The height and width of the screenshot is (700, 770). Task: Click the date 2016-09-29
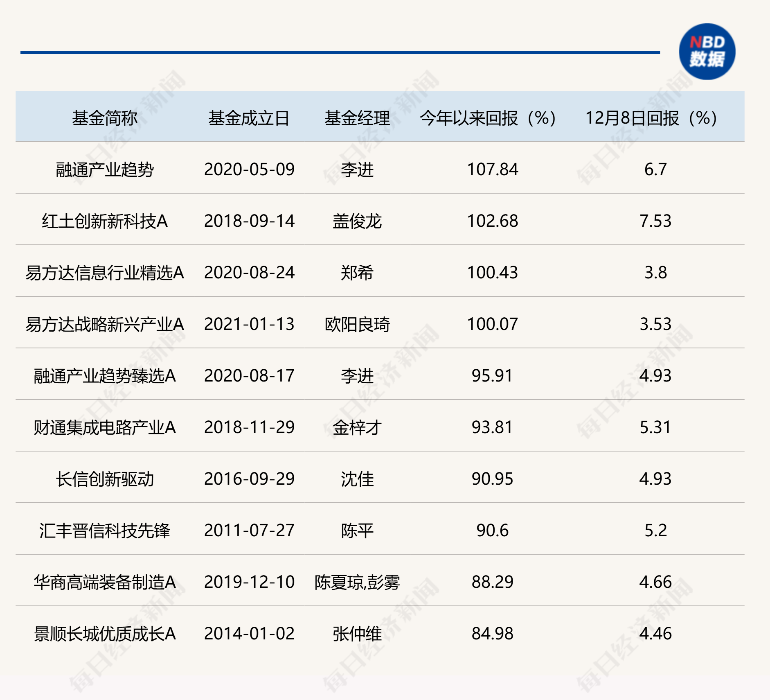tap(249, 479)
